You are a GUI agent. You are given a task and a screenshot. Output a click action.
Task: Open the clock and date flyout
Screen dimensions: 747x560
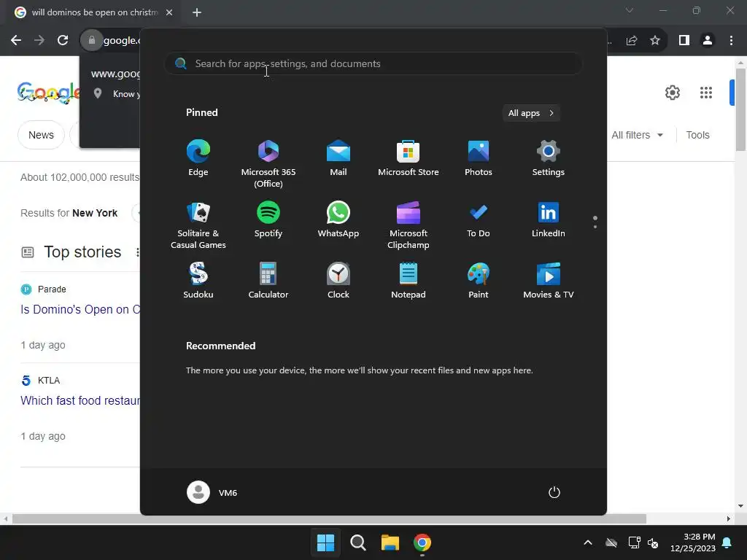693,542
